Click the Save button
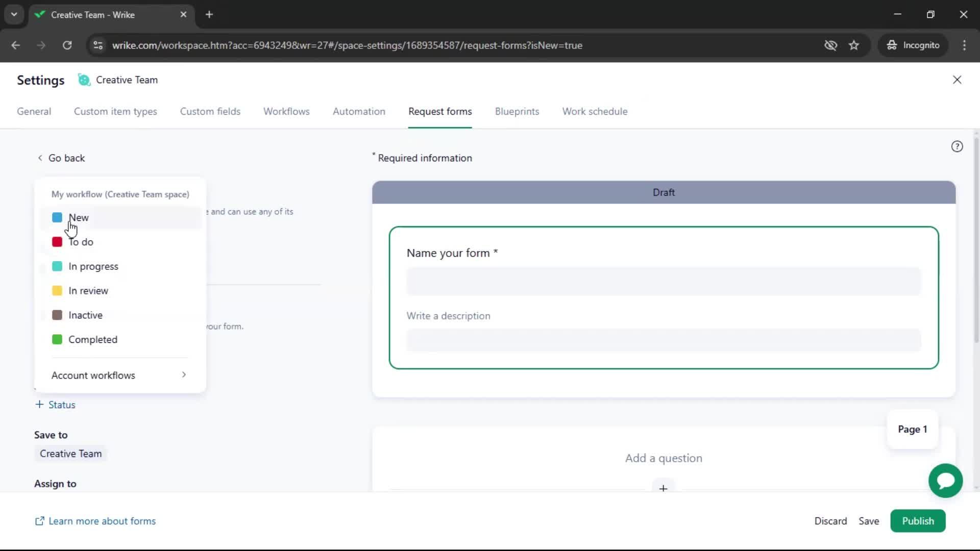Image resolution: width=980 pixels, height=551 pixels. [x=869, y=521]
